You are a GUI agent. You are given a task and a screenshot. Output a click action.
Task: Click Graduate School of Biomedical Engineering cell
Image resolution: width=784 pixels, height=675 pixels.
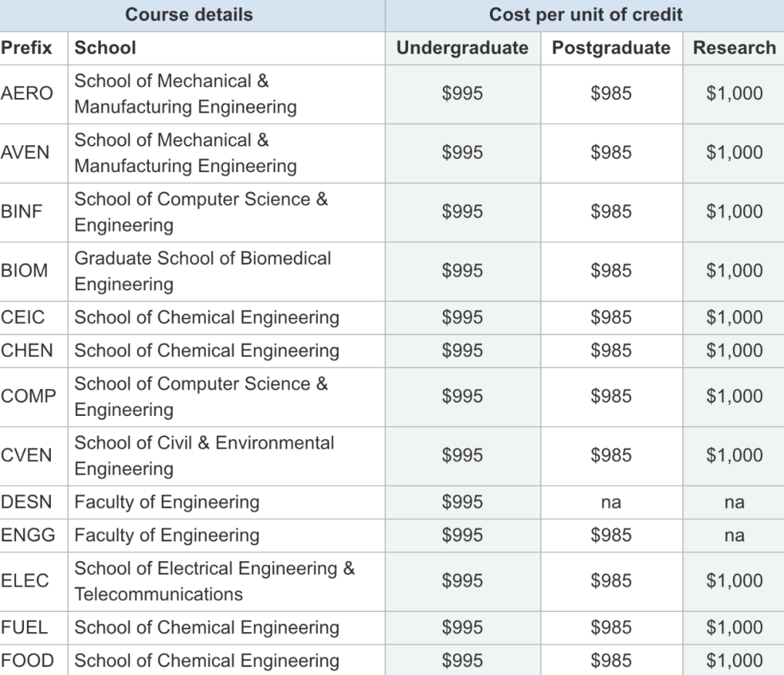203,271
